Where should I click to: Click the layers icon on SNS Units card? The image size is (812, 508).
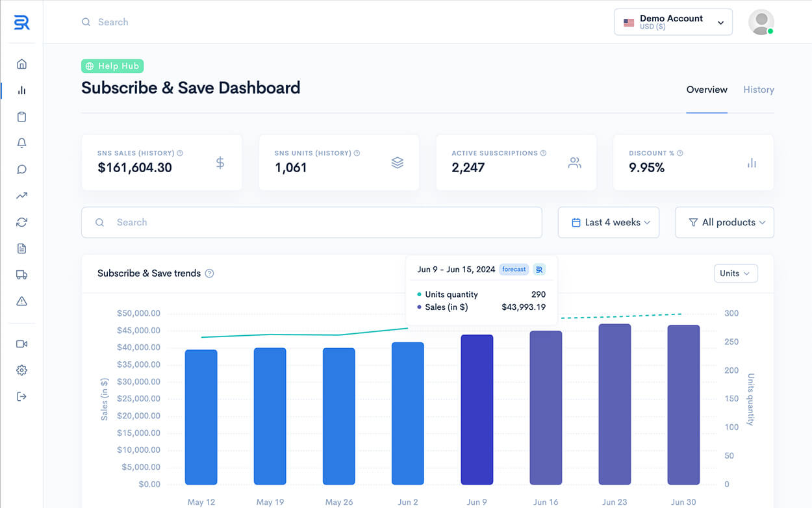click(398, 163)
